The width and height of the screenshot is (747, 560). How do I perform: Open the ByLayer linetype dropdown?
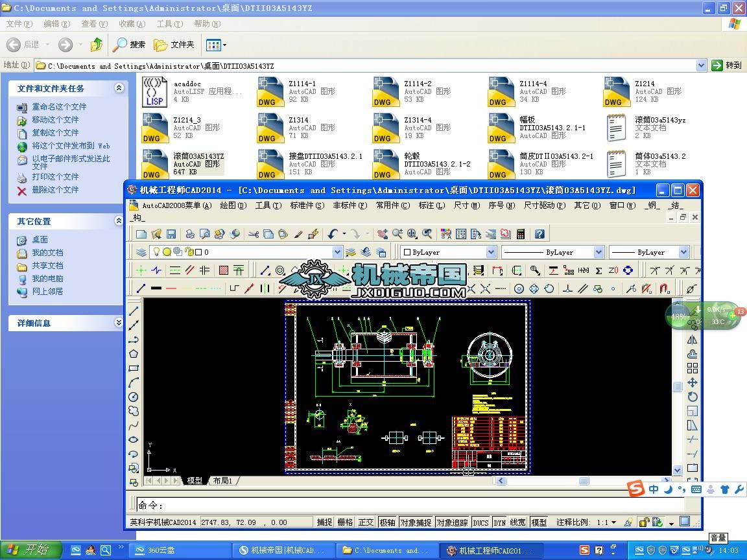(x=599, y=252)
